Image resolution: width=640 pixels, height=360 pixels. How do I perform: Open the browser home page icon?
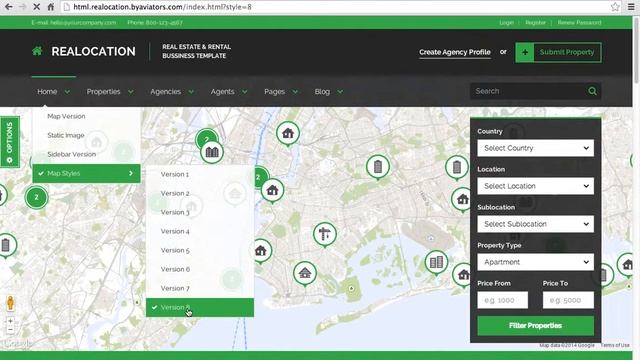click(50, 7)
